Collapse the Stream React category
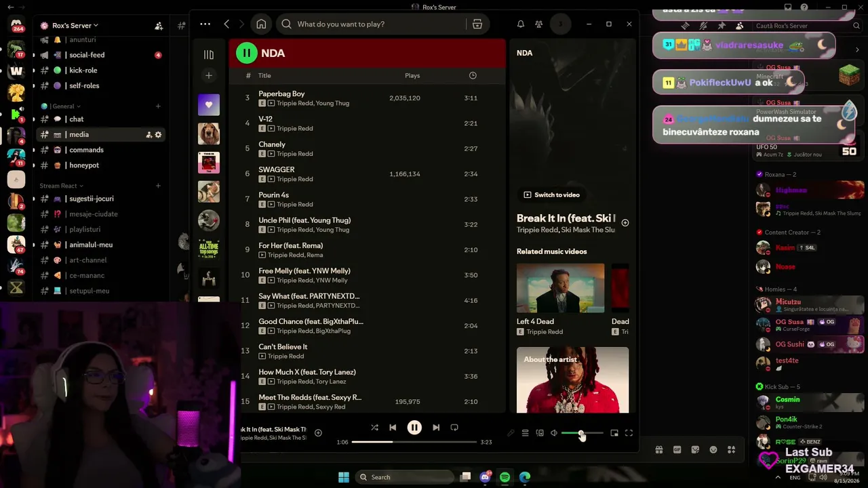 pos(62,186)
